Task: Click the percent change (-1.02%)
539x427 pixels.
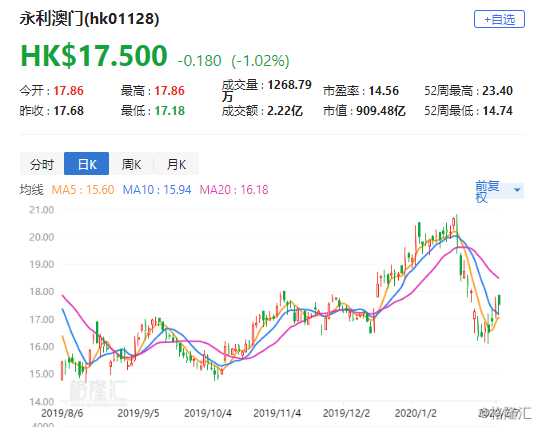Action: click(260, 61)
